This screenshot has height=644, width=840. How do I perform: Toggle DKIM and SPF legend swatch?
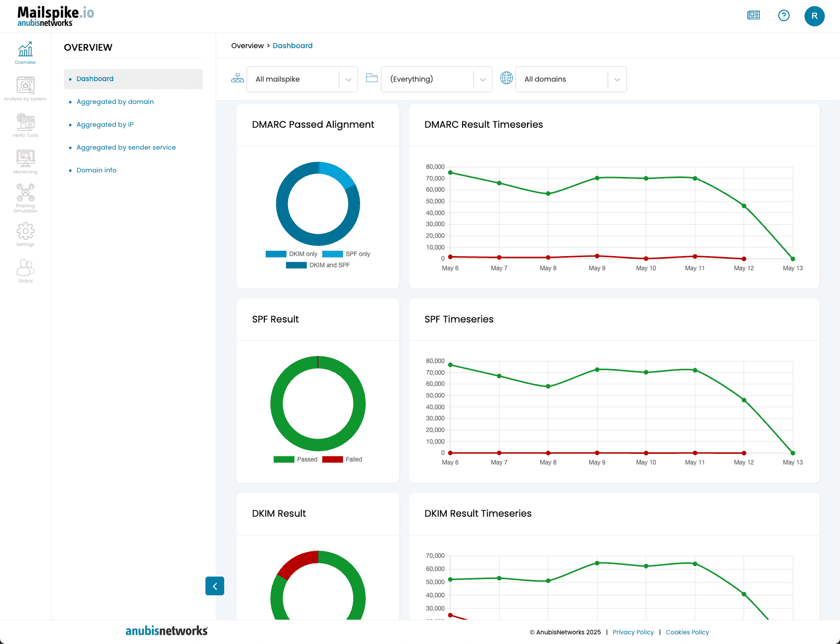coord(296,265)
